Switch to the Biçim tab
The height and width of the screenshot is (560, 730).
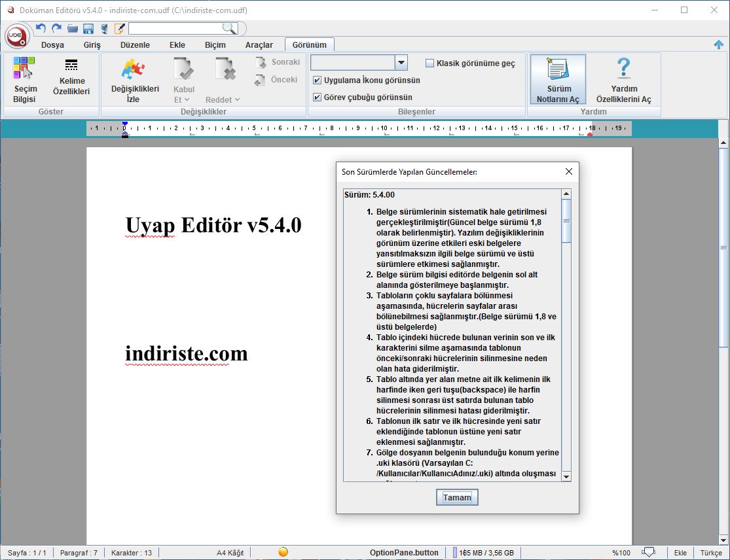pyautogui.click(x=215, y=44)
